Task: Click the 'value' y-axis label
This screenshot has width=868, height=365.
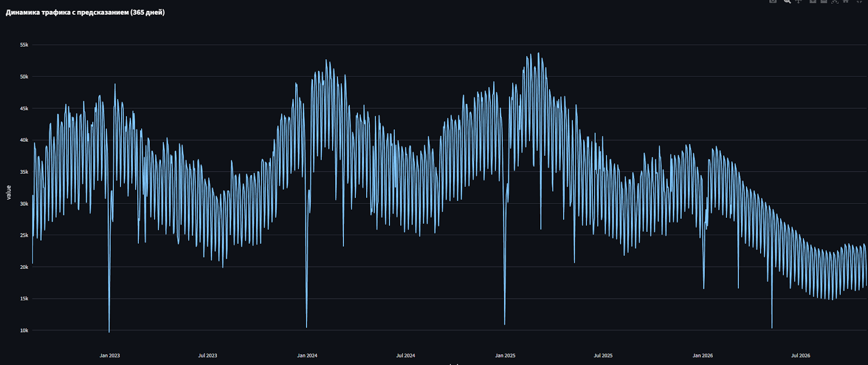Action: (x=8, y=192)
